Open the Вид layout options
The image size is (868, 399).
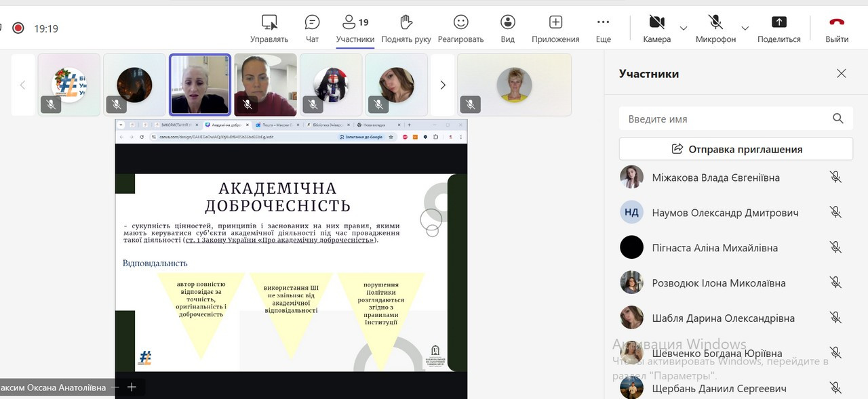(507, 28)
